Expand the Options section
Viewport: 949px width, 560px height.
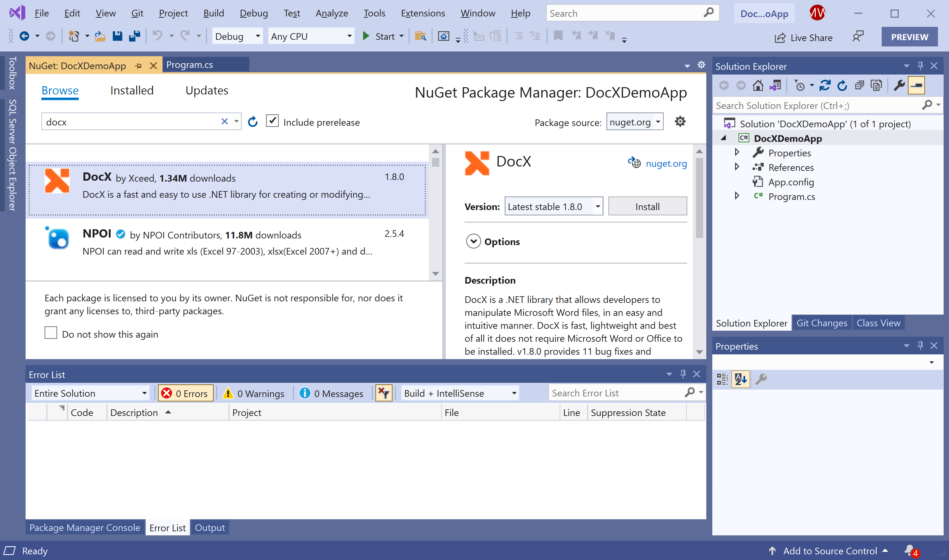tap(473, 242)
